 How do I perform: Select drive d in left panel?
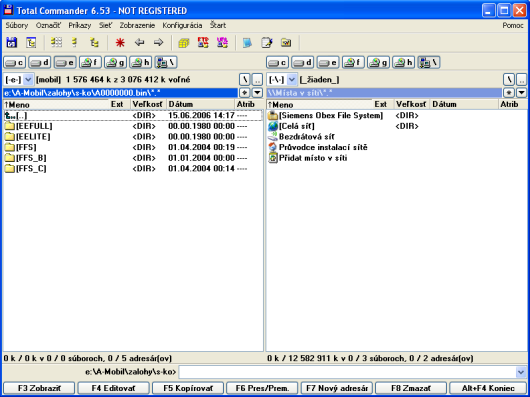[40, 63]
